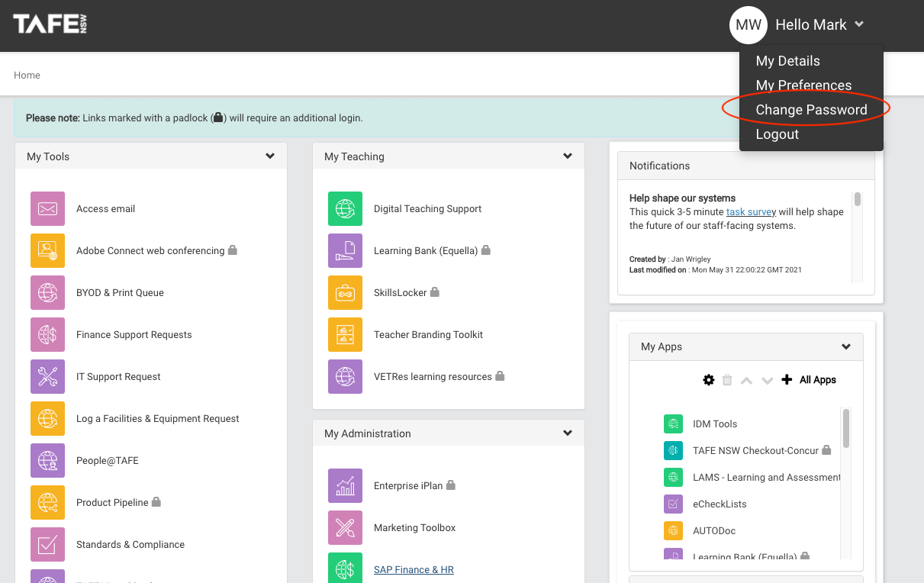Screen dimensions: 924x583
Task: Collapse the My Teaching panel
Action: (x=568, y=156)
